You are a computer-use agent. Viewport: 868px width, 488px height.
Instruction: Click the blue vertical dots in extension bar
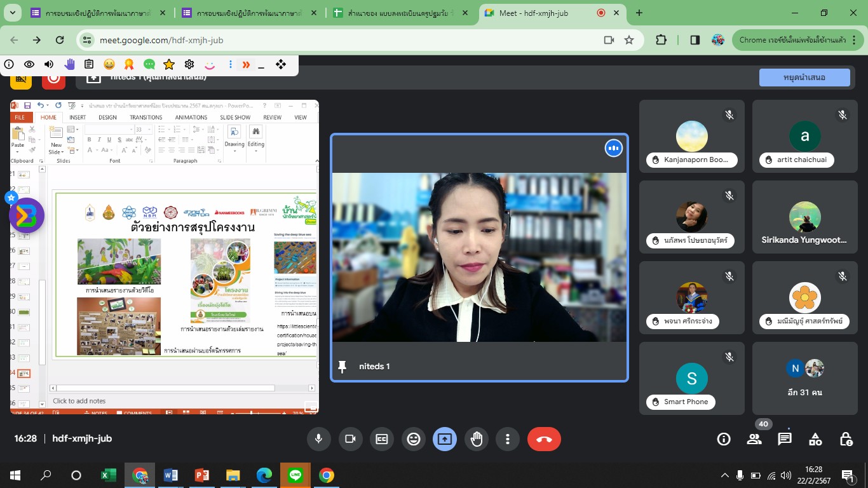point(231,64)
